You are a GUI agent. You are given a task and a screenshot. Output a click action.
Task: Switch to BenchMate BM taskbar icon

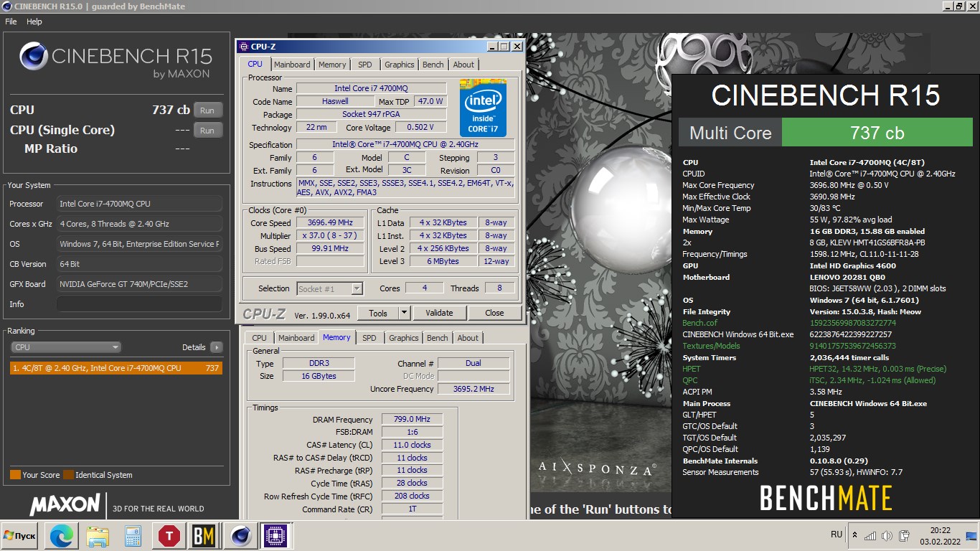204,536
